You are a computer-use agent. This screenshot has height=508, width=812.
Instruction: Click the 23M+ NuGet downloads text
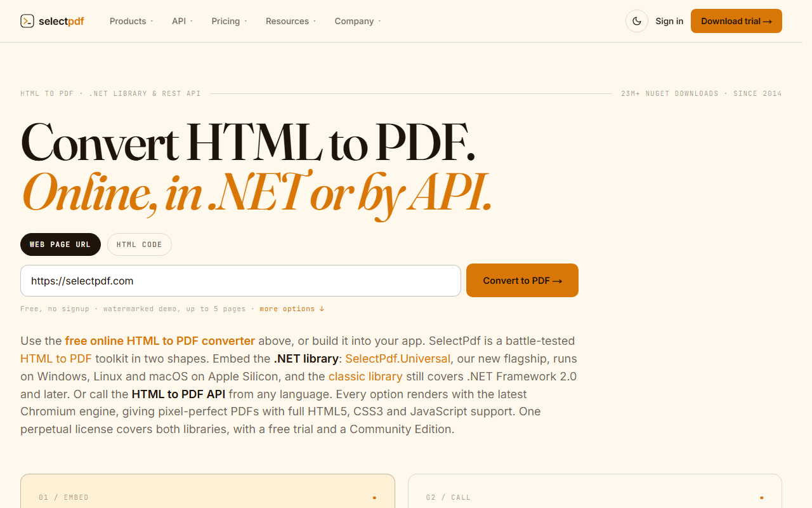pyautogui.click(x=670, y=93)
